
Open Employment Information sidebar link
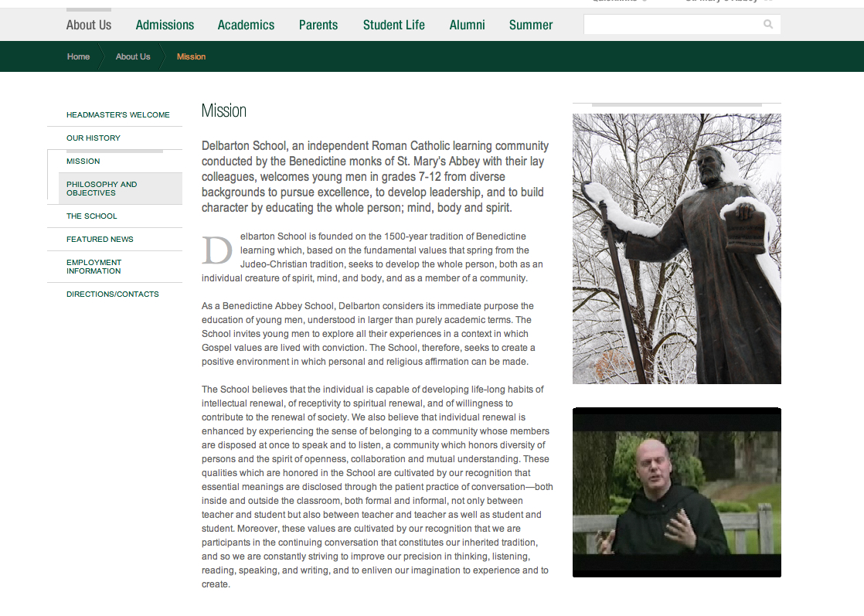94,267
